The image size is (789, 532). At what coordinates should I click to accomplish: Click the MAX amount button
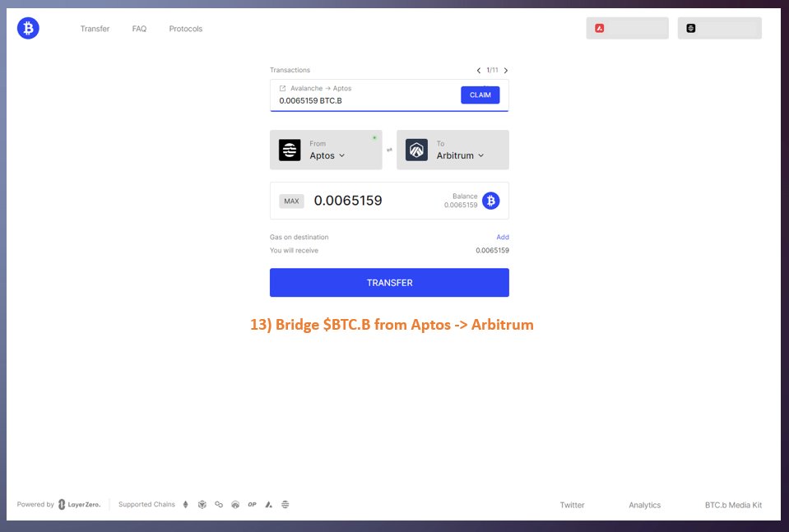coord(291,201)
